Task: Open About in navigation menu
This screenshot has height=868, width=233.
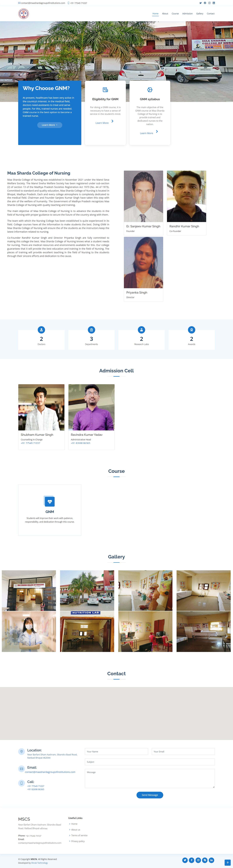Action: click(x=165, y=14)
